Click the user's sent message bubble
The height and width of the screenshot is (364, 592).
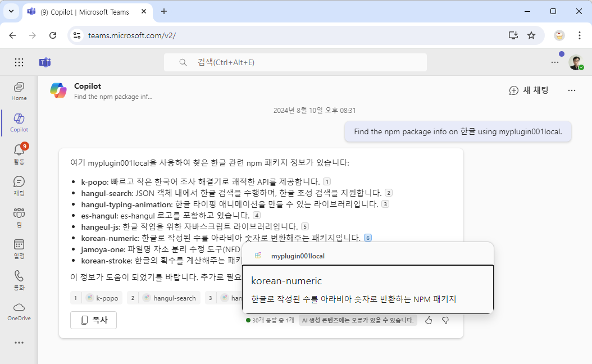458,131
